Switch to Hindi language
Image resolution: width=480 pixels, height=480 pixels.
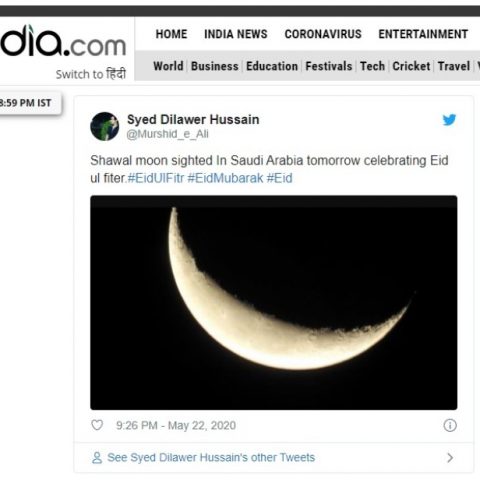tap(91, 74)
